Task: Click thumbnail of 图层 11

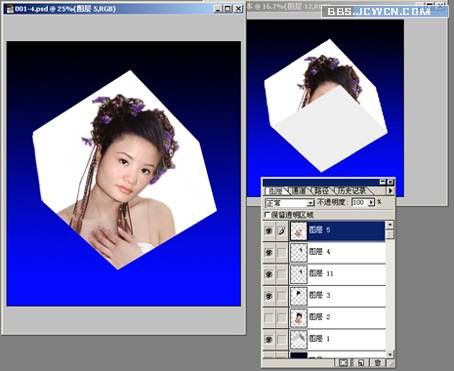Action: pos(299,274)
